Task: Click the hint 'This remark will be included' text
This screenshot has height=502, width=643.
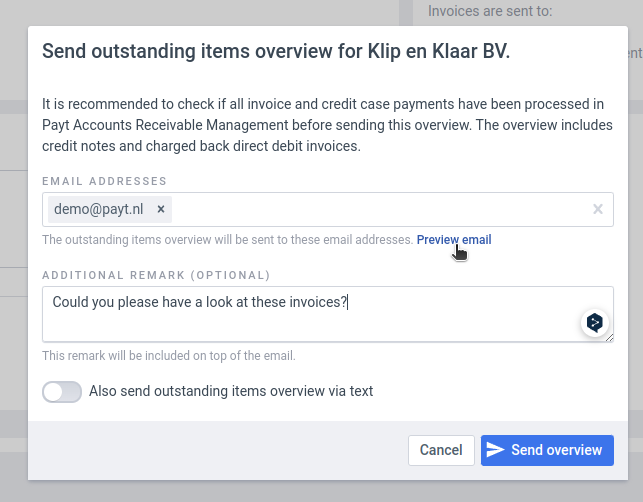Action: 169,356
